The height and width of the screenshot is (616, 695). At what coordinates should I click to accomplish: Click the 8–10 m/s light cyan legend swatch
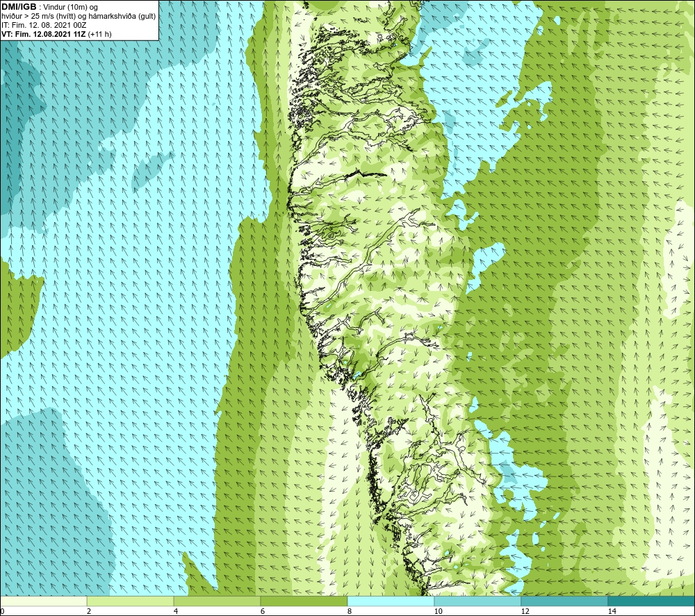(x=391, y=601)
